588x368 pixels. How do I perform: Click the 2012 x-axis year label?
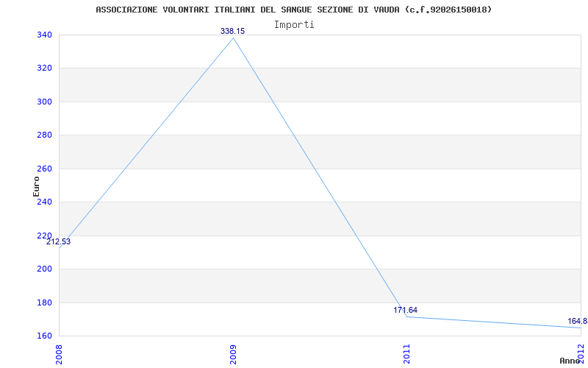[581, 353]
